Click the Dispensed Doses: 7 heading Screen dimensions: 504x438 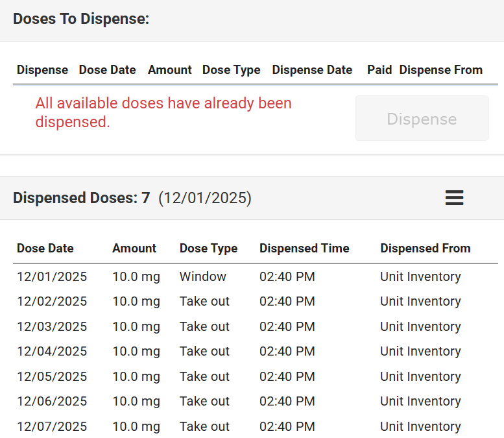click(x=81, y=198)
